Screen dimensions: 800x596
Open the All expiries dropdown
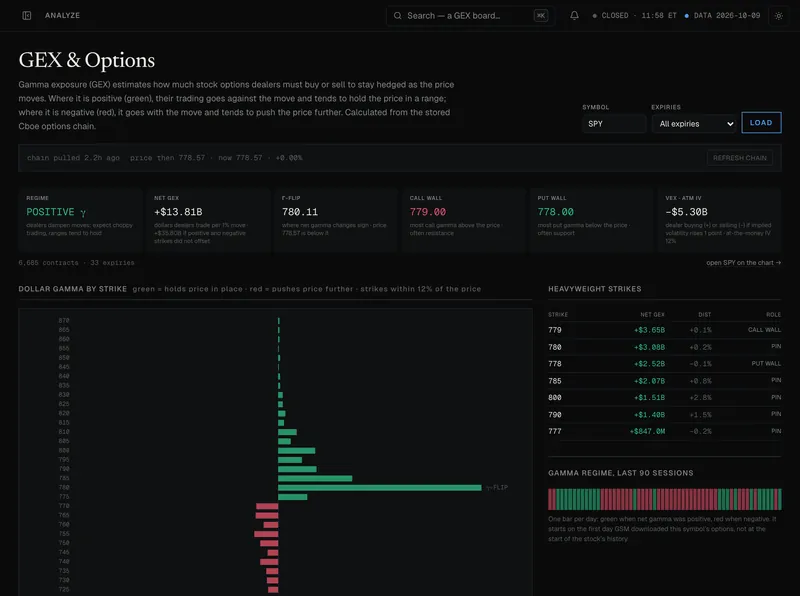694,123
